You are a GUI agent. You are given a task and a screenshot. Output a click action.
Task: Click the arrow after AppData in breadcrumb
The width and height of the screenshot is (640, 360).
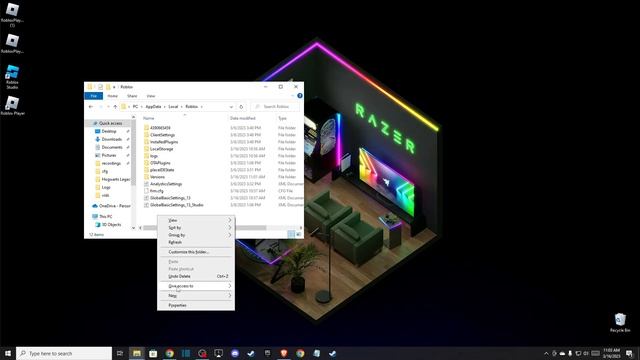point(165,107)
